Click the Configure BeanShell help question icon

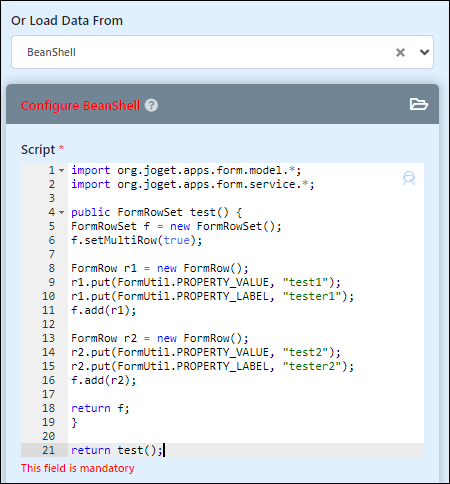151,105
